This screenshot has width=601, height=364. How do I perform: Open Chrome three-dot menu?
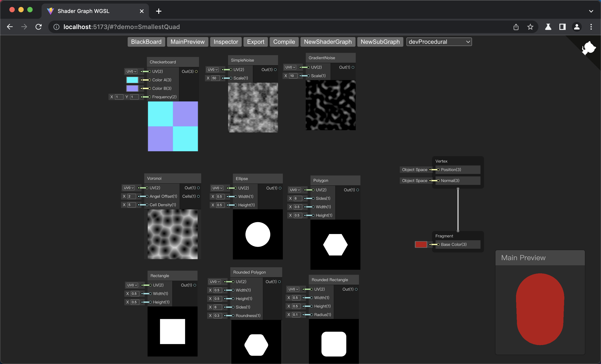click(591, 27)
